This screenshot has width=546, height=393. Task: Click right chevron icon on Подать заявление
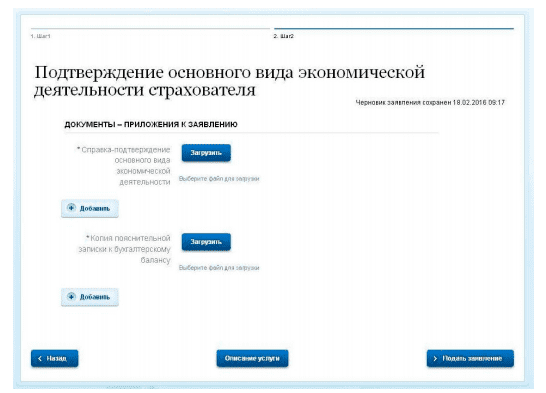435,359
